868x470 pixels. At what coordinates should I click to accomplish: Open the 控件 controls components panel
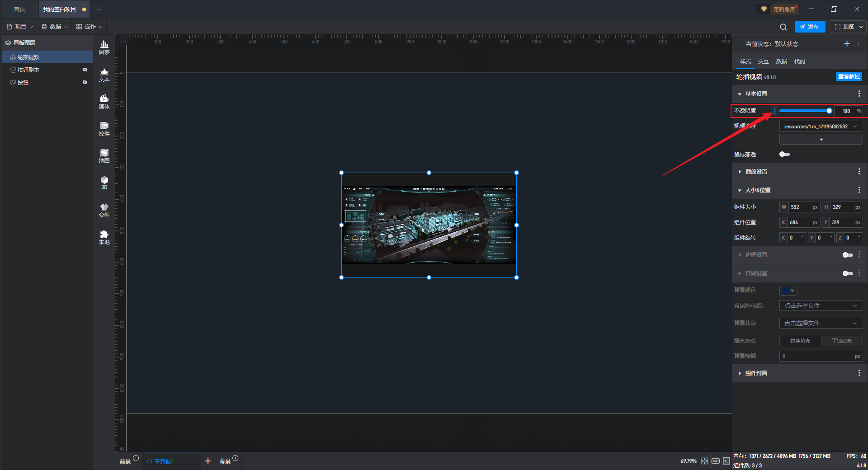click(x=104, y=129)
